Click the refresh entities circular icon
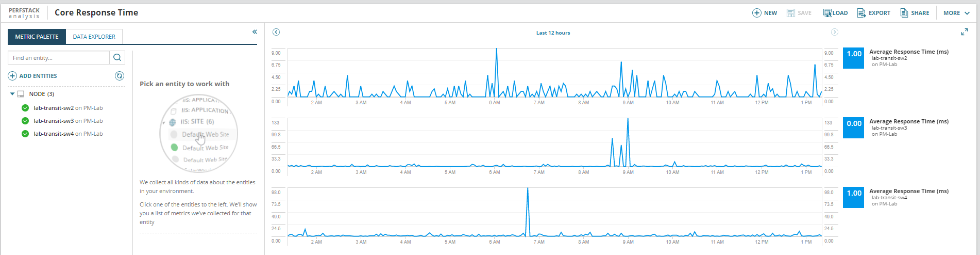 point(120,76)
